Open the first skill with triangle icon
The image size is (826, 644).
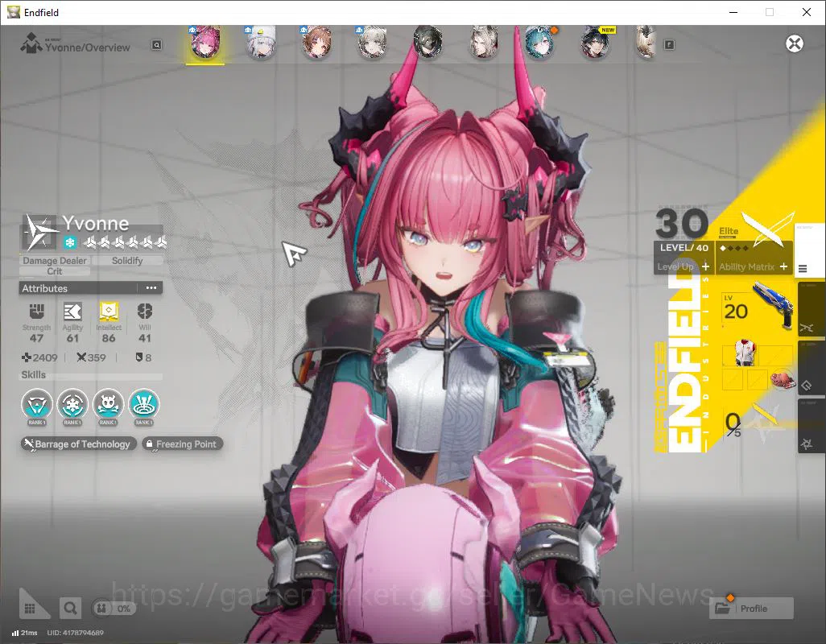tap(37, 405)
